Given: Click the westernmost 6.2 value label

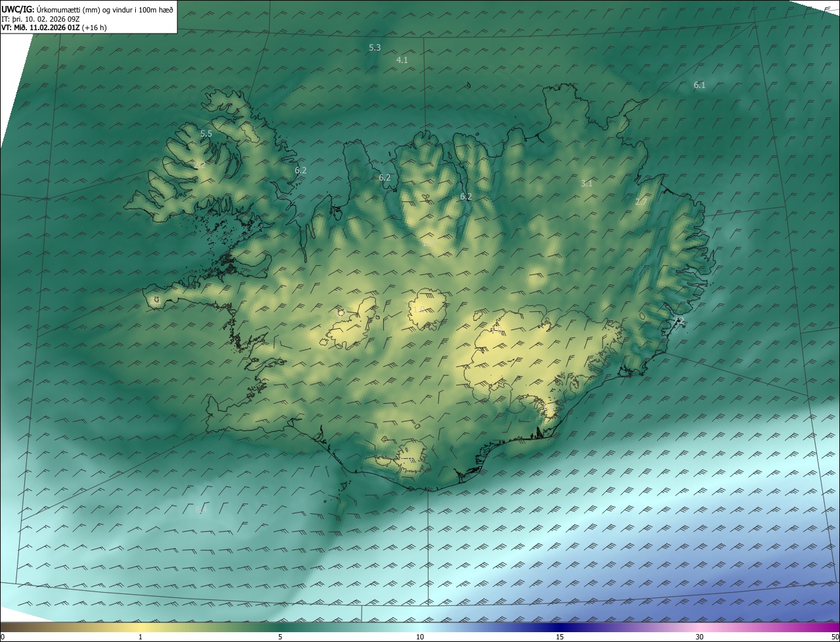Looking at the screenshot, I should tap(301, 171).
